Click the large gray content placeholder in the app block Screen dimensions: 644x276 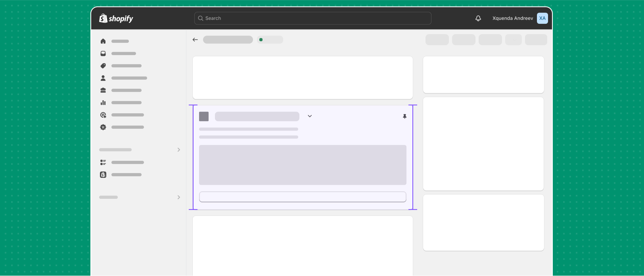coord(303,165)
